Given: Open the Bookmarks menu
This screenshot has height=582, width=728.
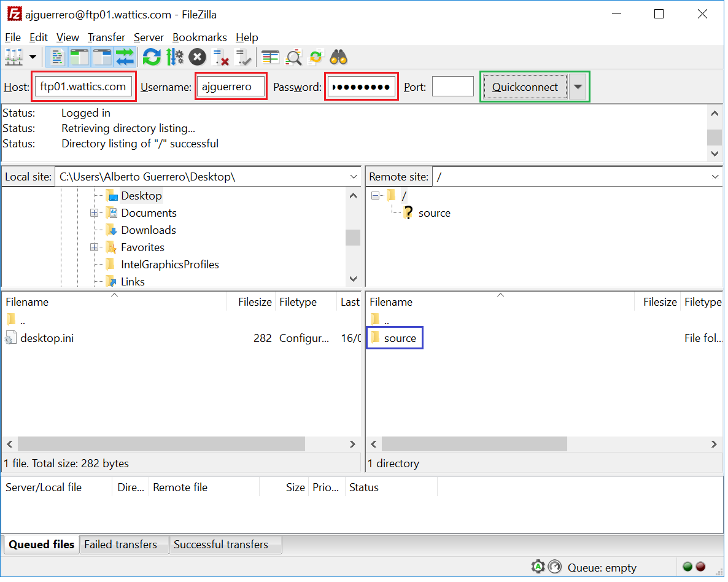Looking at the screenshot, I should click(199, 37).
